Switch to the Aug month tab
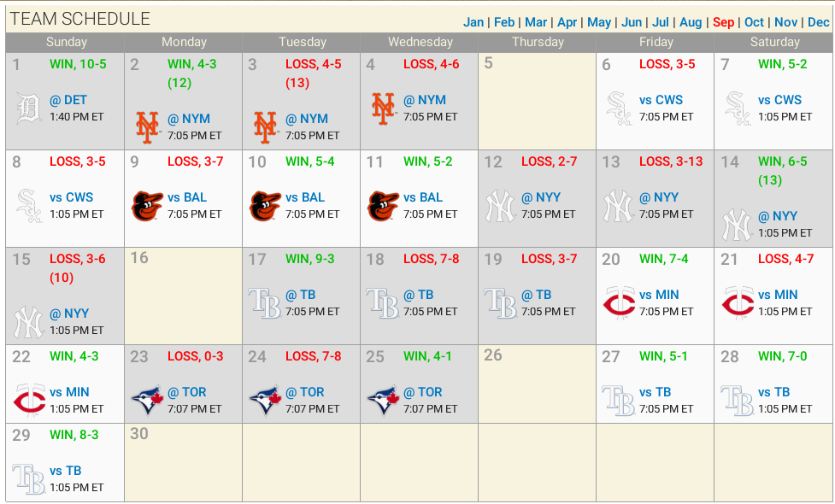This screenshot has height=504, width=835. point(691,22)
